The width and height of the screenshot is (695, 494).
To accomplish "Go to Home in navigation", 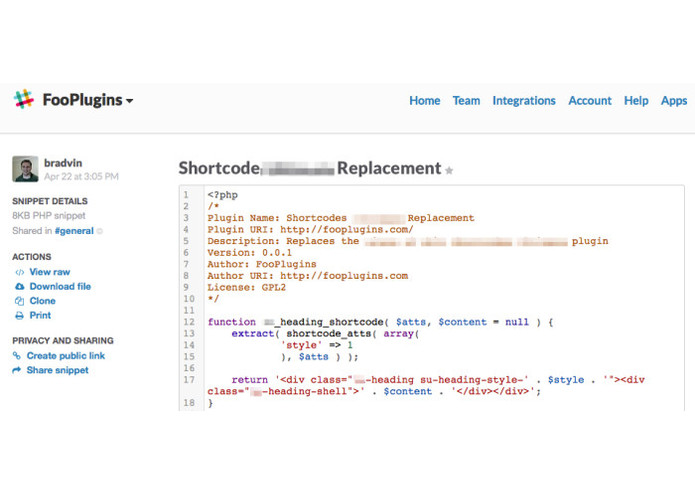I will pyautogui.click(x=425, y=101).
